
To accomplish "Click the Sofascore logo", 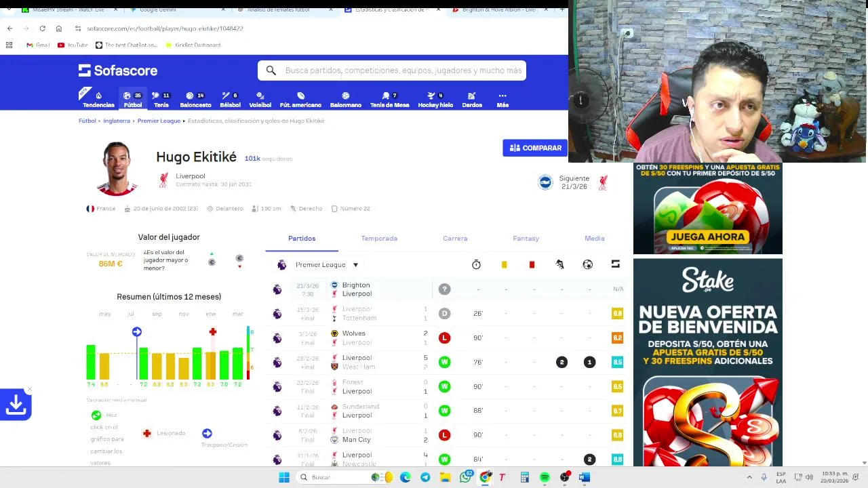I will pyautogui.click(x=118, y=70).
